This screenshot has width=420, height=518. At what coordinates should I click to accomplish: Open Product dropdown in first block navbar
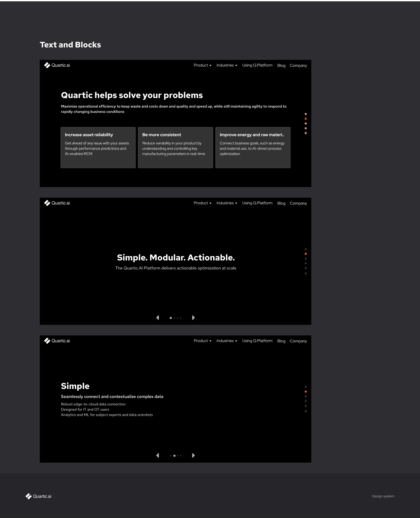203,65
